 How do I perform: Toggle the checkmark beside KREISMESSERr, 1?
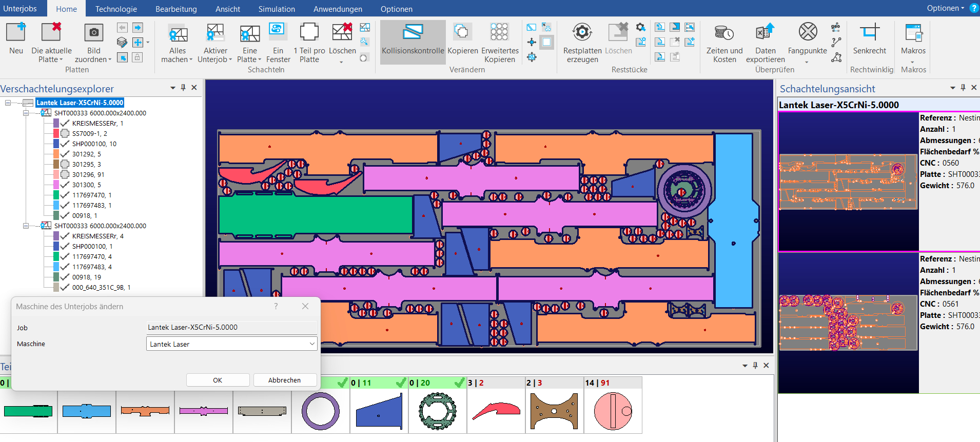(65, 123)
